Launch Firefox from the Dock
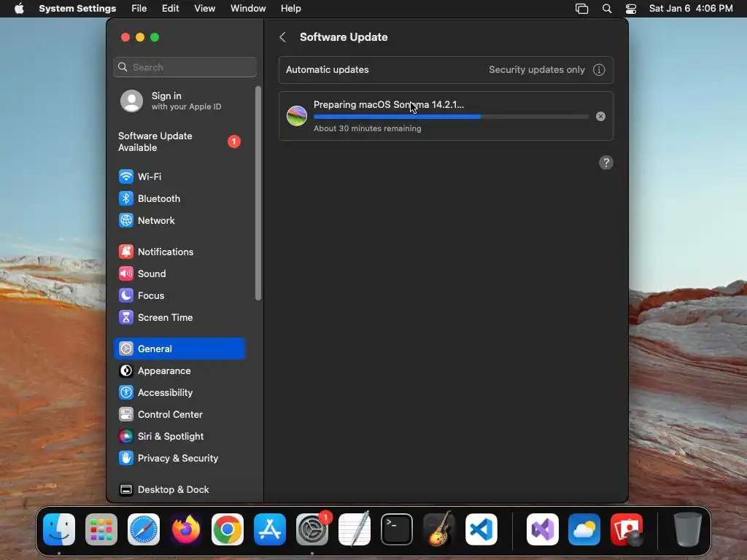 coord(185,529)
